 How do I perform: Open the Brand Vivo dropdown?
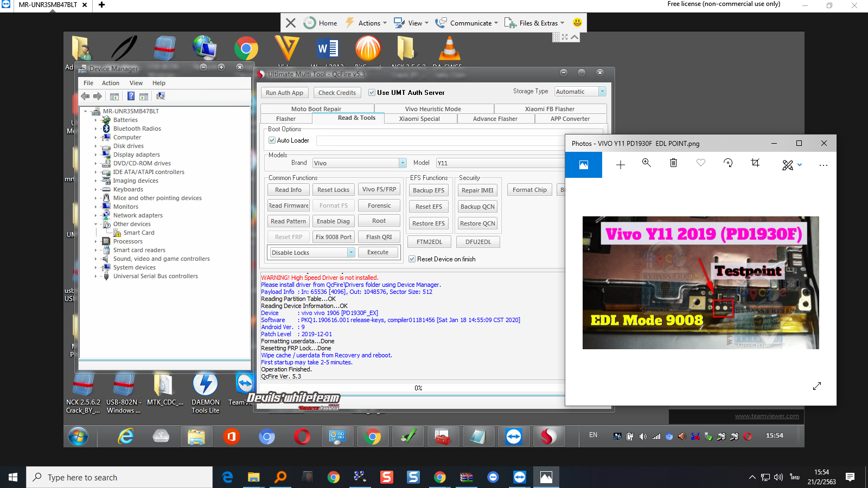pyautogui.click(x=403, y=163)
